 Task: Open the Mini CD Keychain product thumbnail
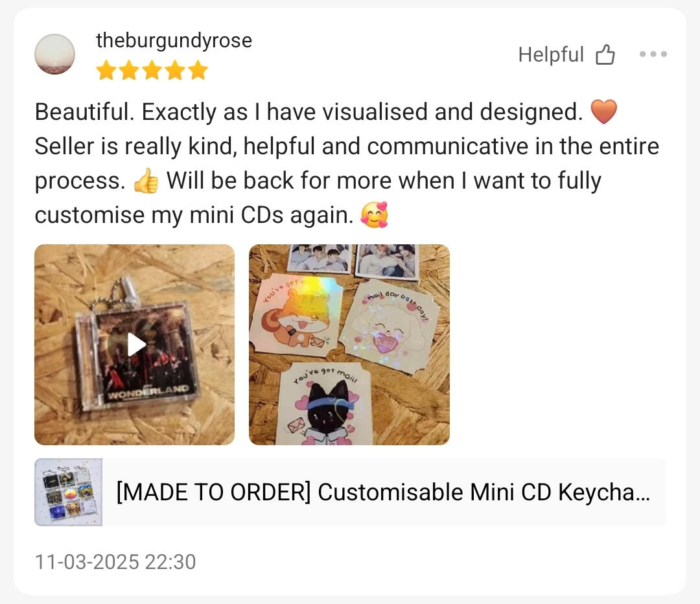[x=68, y=492]
